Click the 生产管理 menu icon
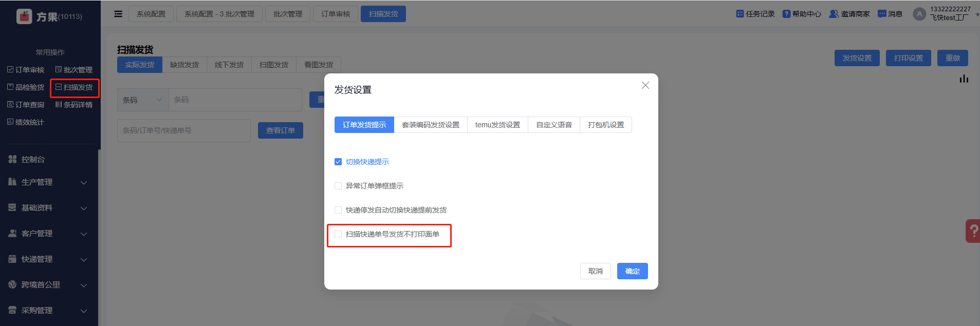Viewport: 980px width, 326px height. (12, 182)
